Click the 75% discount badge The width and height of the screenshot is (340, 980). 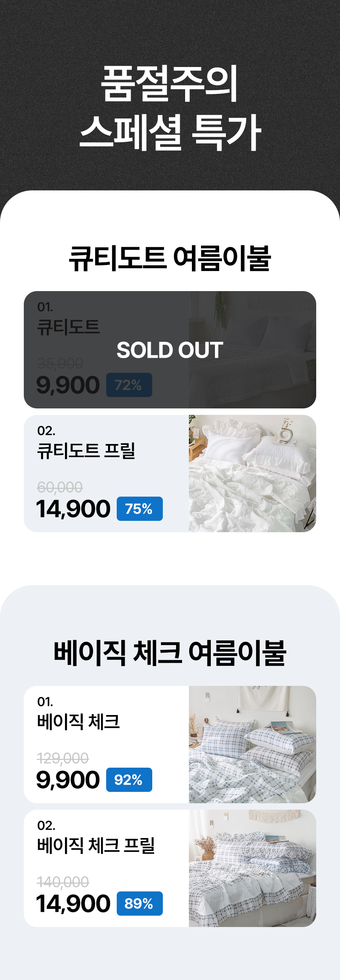tap(139, 509)
